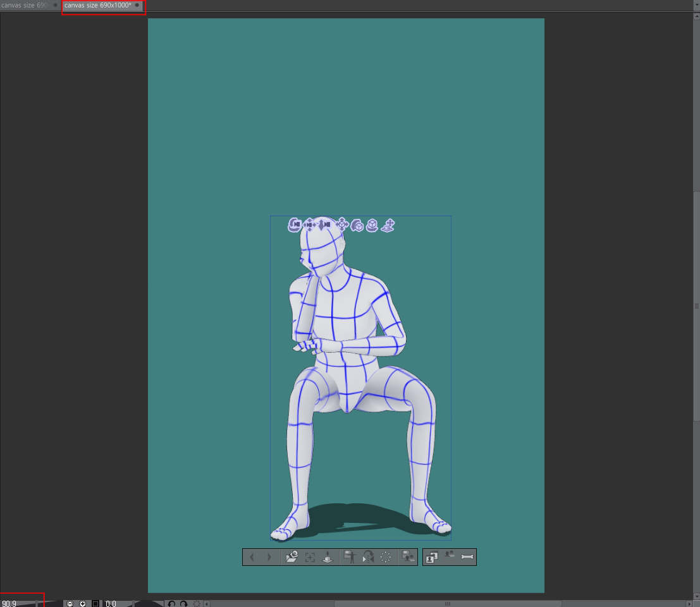Click register body shape to material icon
Screen dimensions: 700x607
coord(408,557)
